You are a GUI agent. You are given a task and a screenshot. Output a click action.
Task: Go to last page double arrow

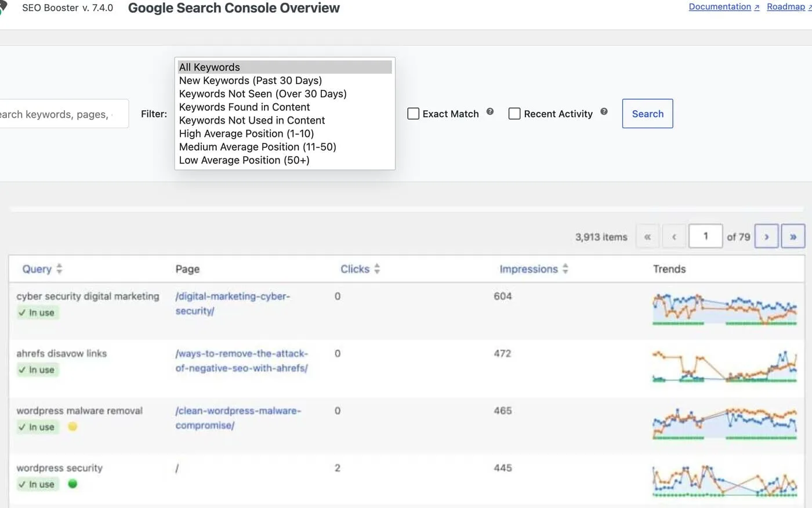793,237
